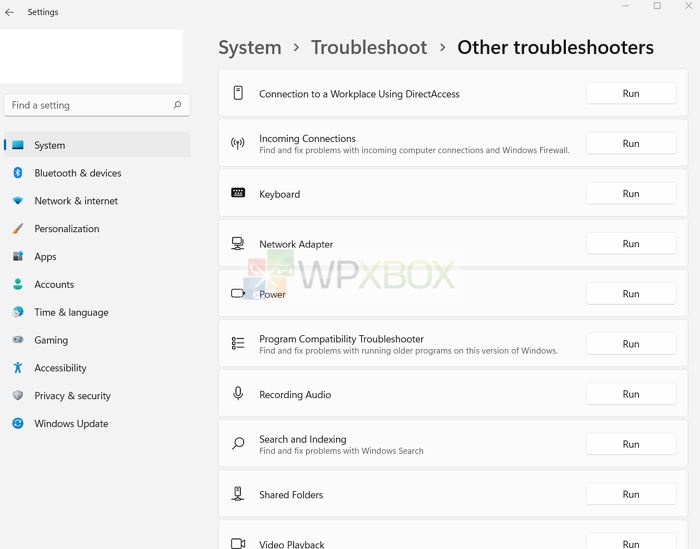Click the Accounts person icon
The image size is (700, 549).
18,284
